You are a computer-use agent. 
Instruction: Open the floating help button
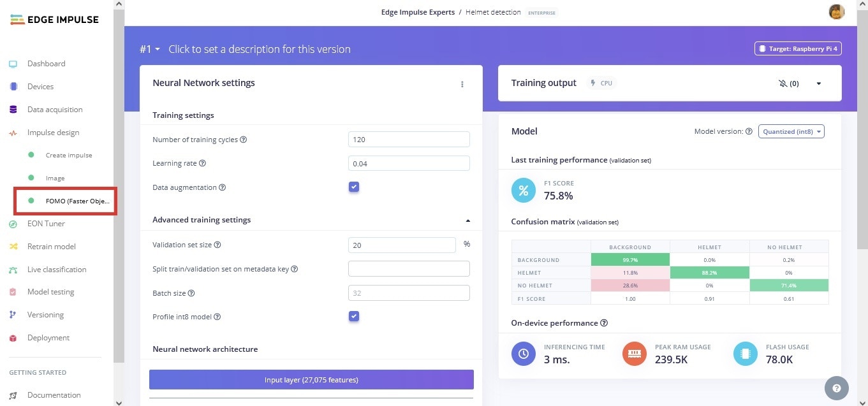[837, 388]
